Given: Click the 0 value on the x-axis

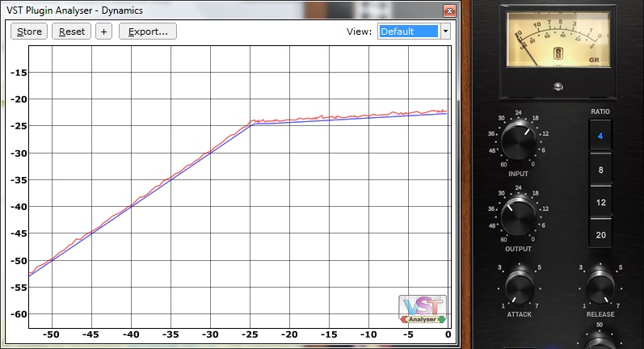Looking at the screenshot, I should 448,334.
